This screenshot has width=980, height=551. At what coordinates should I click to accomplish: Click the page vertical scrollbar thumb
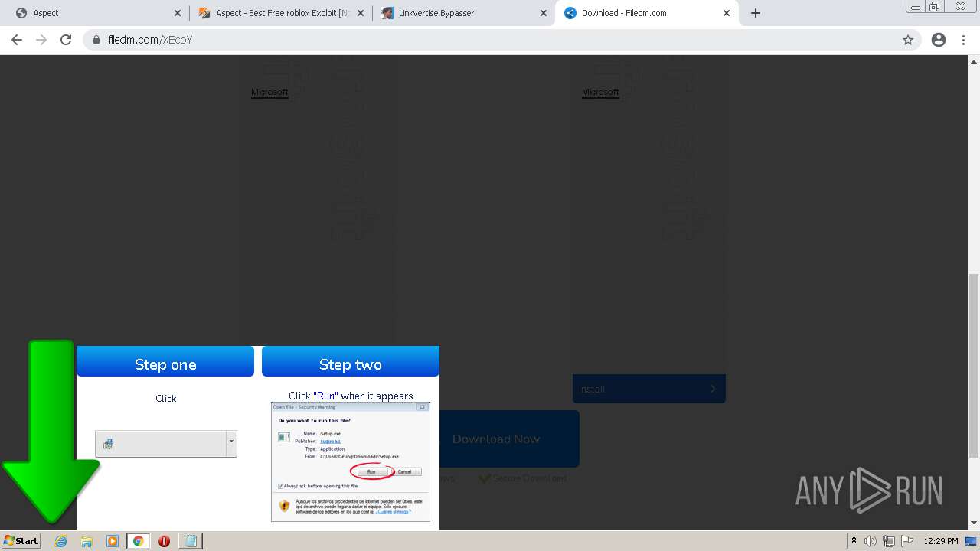[974, 366]
